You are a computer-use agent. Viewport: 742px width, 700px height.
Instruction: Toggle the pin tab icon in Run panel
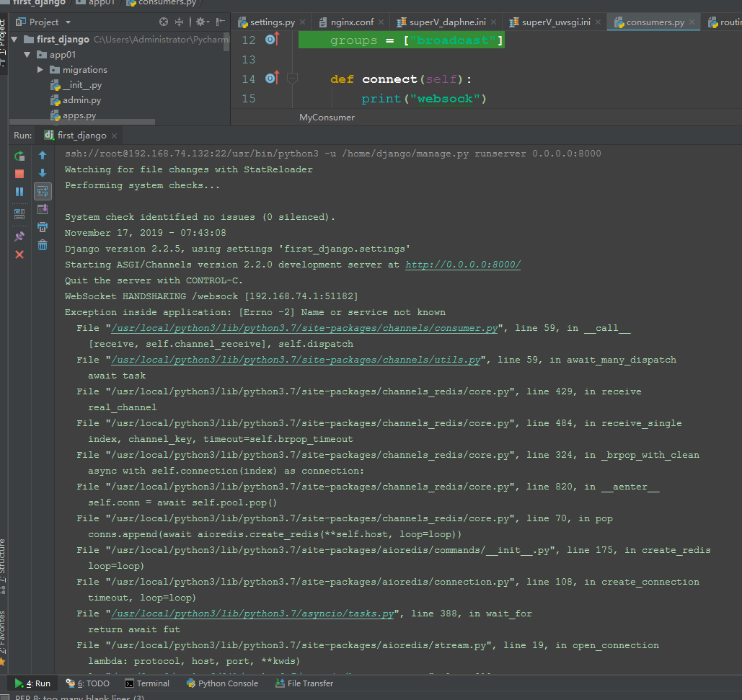point(19,236)
